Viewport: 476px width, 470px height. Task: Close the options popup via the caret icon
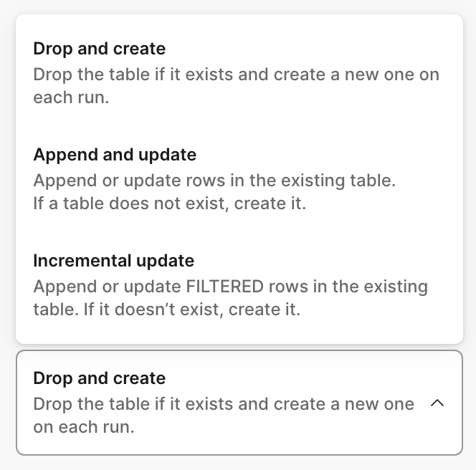pos(437,403)
